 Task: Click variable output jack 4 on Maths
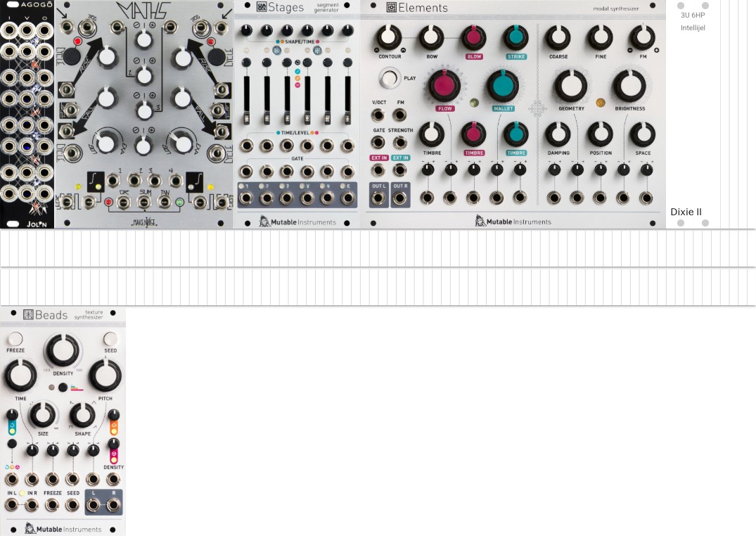point(175,181)
